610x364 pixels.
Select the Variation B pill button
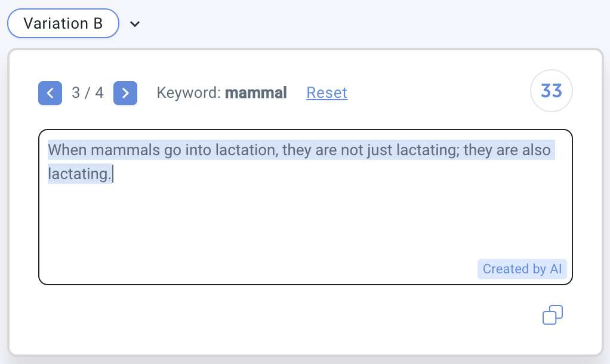tap(63, 23)
